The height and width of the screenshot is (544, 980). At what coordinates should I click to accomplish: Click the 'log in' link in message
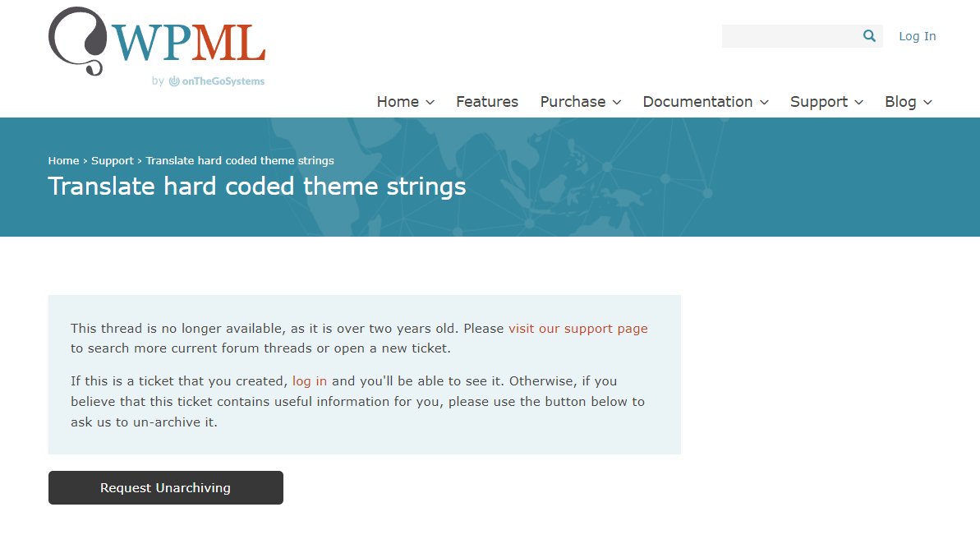pos(310,381)
